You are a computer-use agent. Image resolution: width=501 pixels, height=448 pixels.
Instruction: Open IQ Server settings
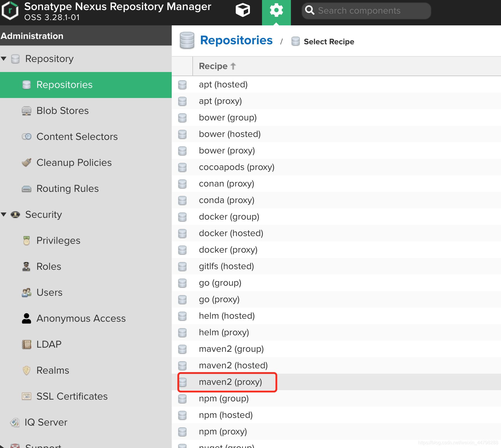coord(86,422)
